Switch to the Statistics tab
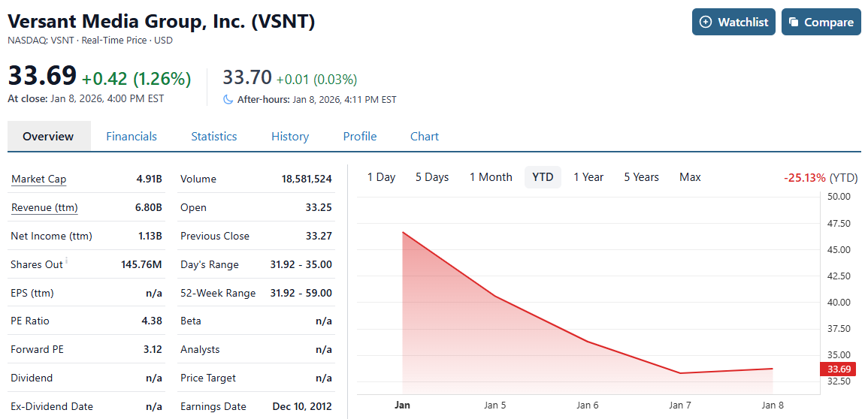 pos(213,136)
